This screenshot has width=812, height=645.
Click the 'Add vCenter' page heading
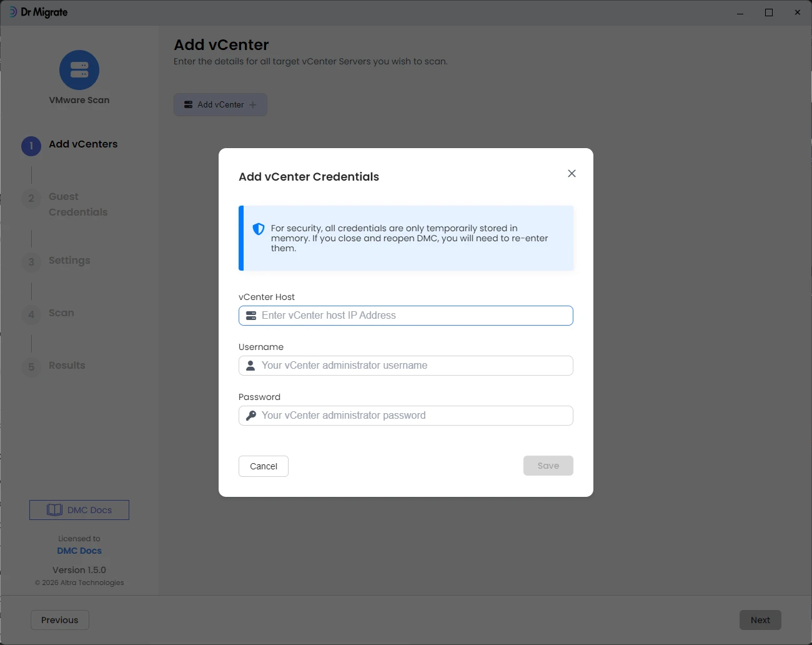click(221, 45)
